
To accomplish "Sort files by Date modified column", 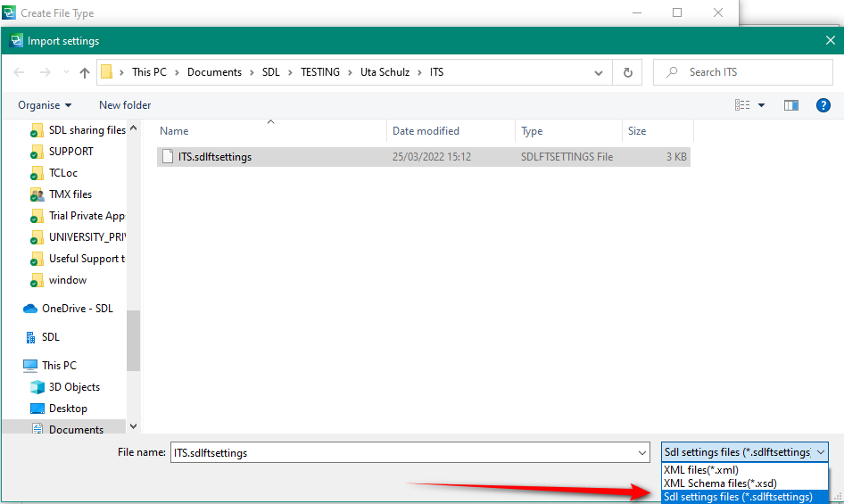I will click(x=451, y=131).
